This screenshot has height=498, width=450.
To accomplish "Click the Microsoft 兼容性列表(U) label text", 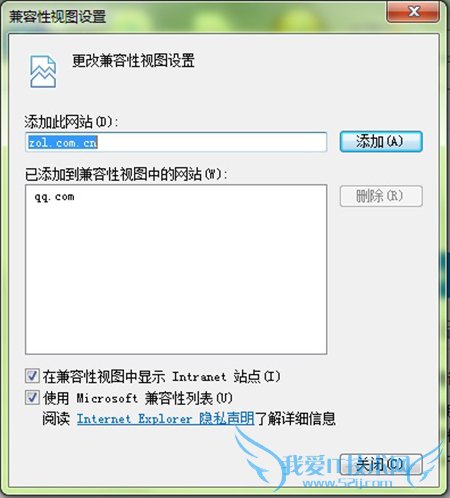I will (154, 398).
